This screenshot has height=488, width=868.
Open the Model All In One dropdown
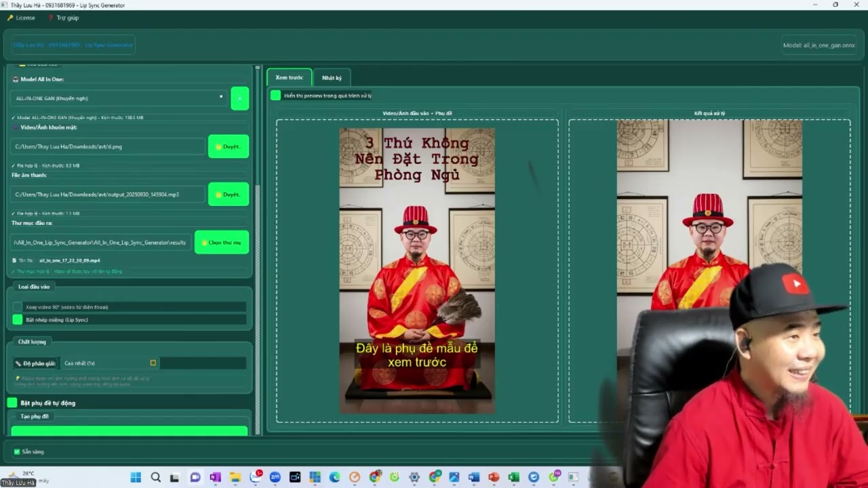[119, 98]
